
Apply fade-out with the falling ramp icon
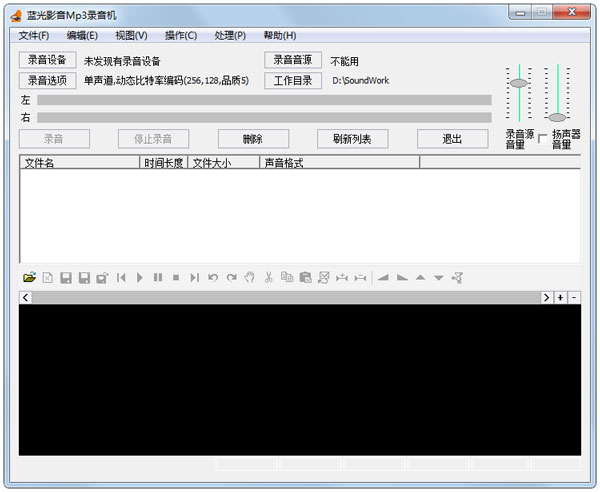click(402, 277)
